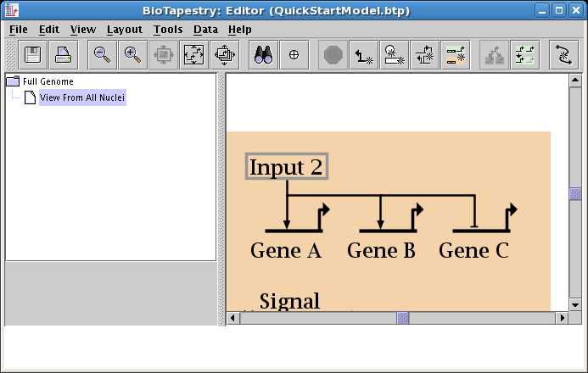Open the Tools menu
This screenshot has height=373, width=588.
(x=168, y=29)
